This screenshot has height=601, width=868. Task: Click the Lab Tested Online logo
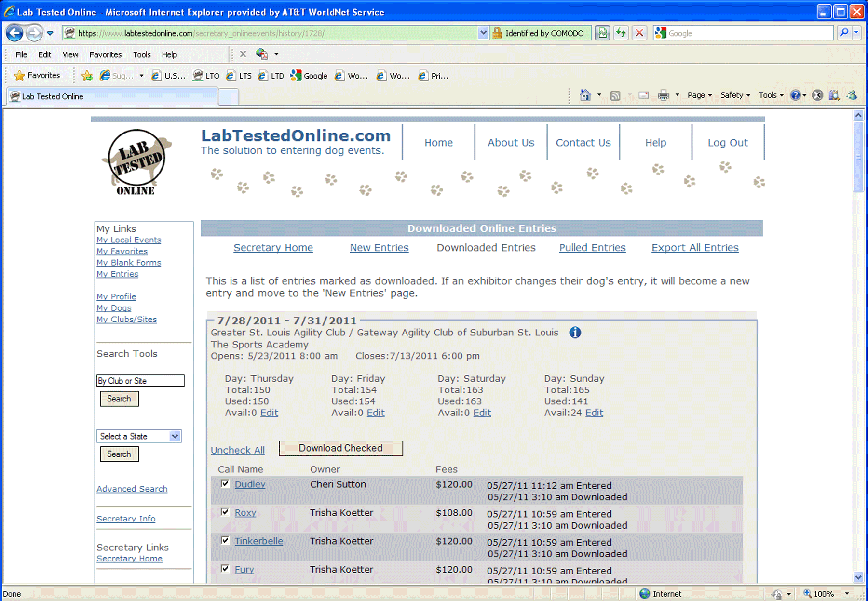click(x=136, y=162)
